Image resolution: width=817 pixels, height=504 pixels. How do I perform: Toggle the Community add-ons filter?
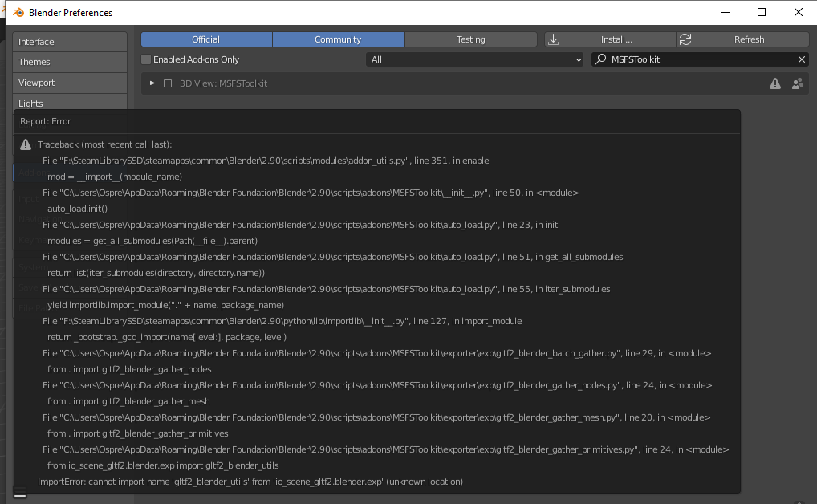[x=338, y=39]
